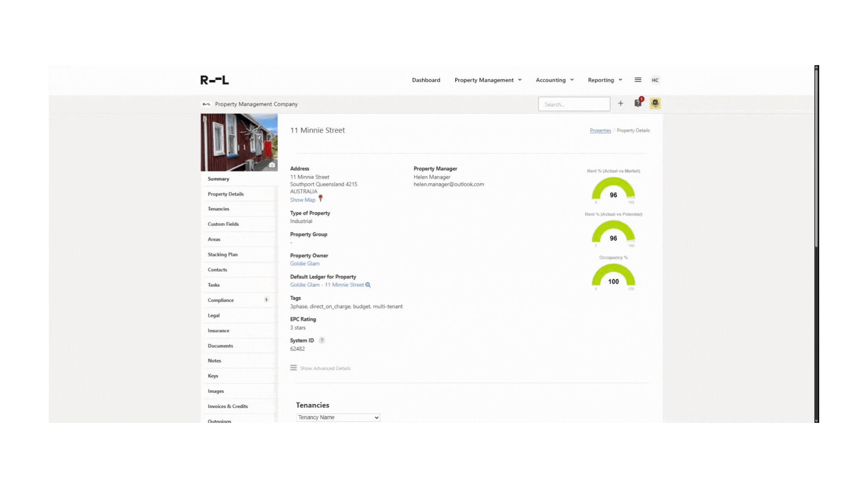Open the hamburger menu in the top bar
Viewport: 868px width, 488px height.
pos(637,80)
